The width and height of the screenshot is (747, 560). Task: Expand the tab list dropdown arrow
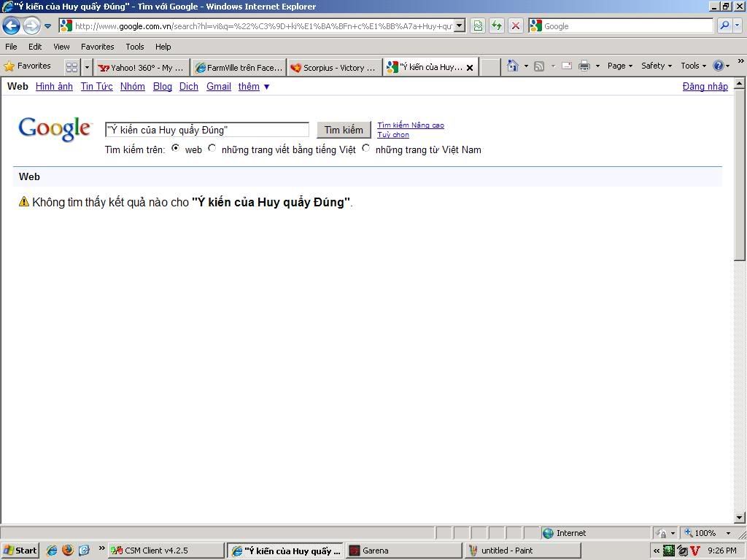[x=87, y=67]
